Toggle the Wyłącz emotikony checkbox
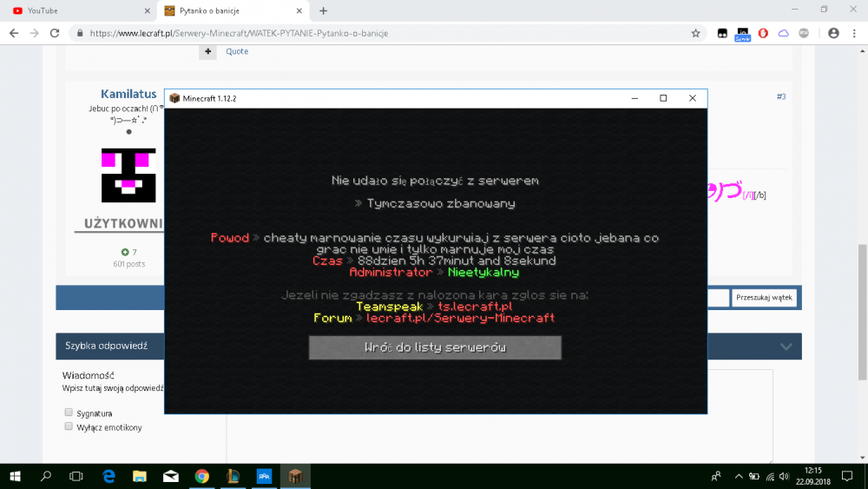This screenshot has width=868, height=489. click(69, 426)
